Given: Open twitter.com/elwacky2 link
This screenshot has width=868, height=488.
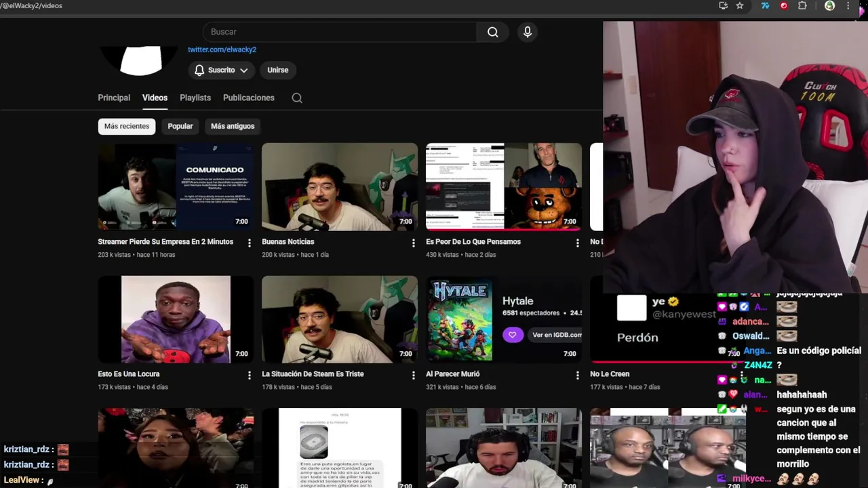Looking at the screenshot, I should [x=222, y=49].
